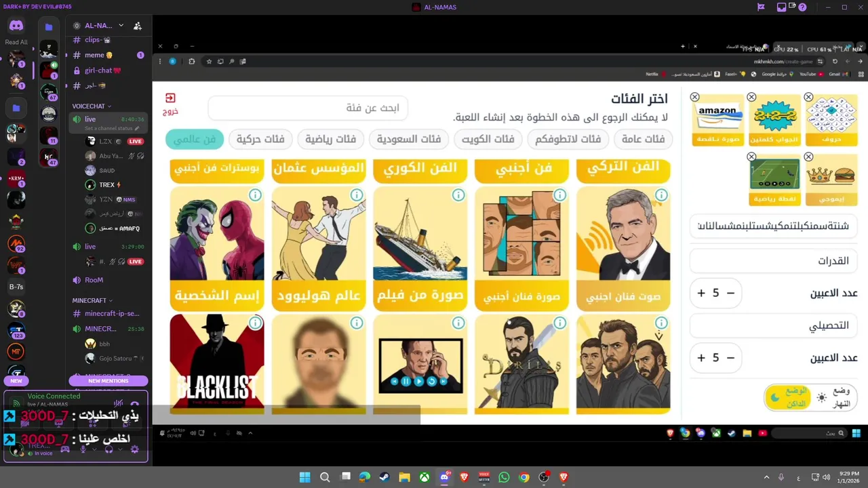868x488 pixels.
Task: Toggle Discord headphones deafen in user panel
Action: point(109,449)
